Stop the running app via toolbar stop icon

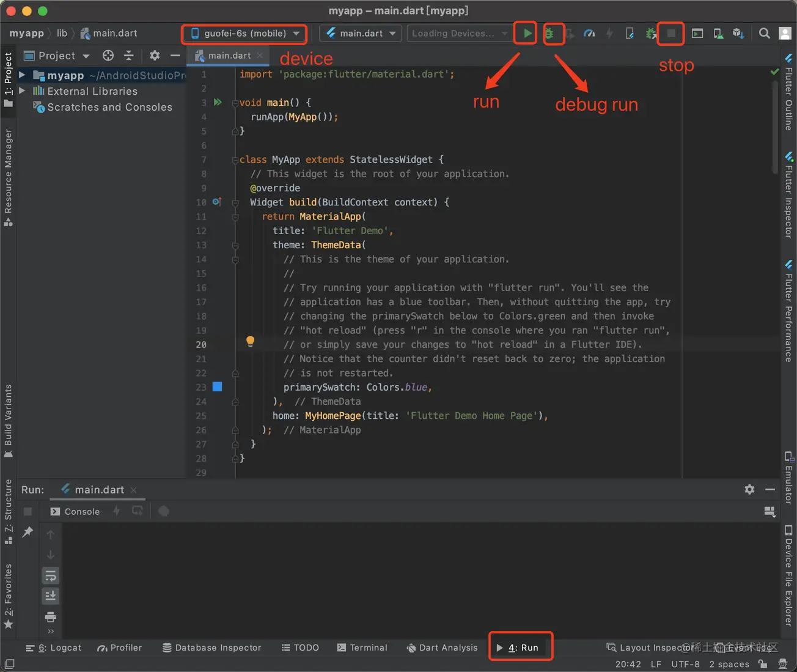point(671,34)
